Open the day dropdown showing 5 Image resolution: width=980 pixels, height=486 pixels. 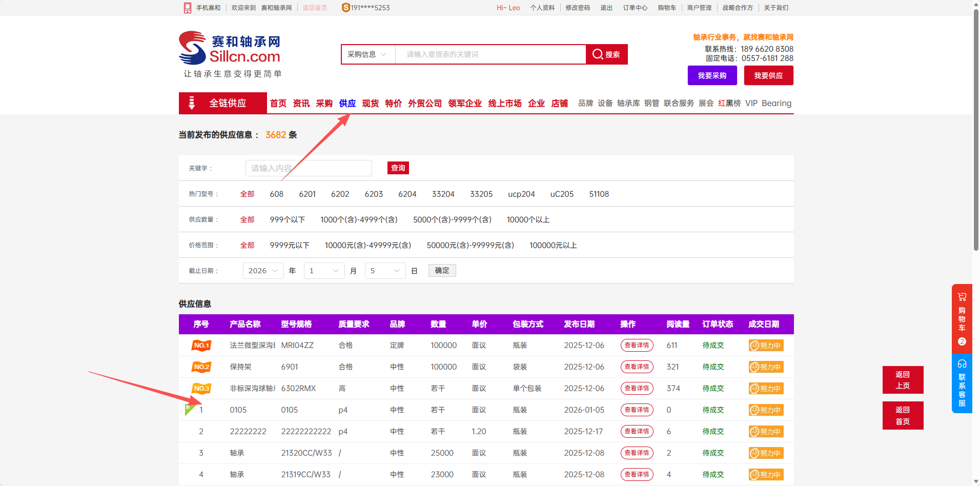point(385,271)
